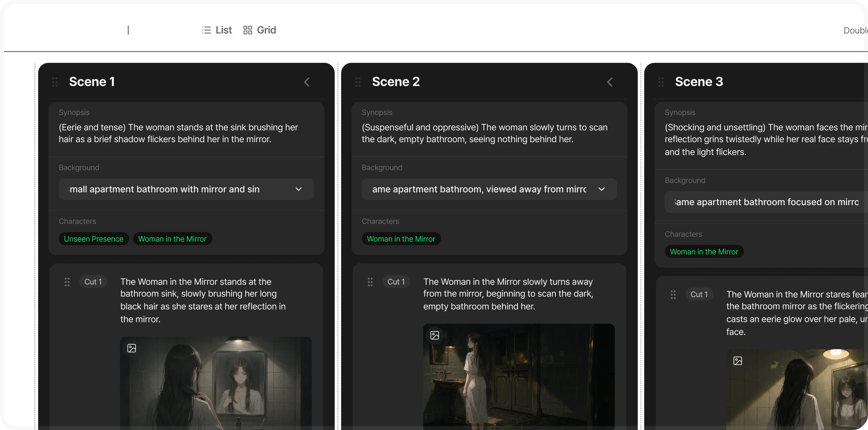This screenshot has width=868, height=430.
Task: Click Woman in the Mirror tag in Scene 2
Action: [401, 238]
